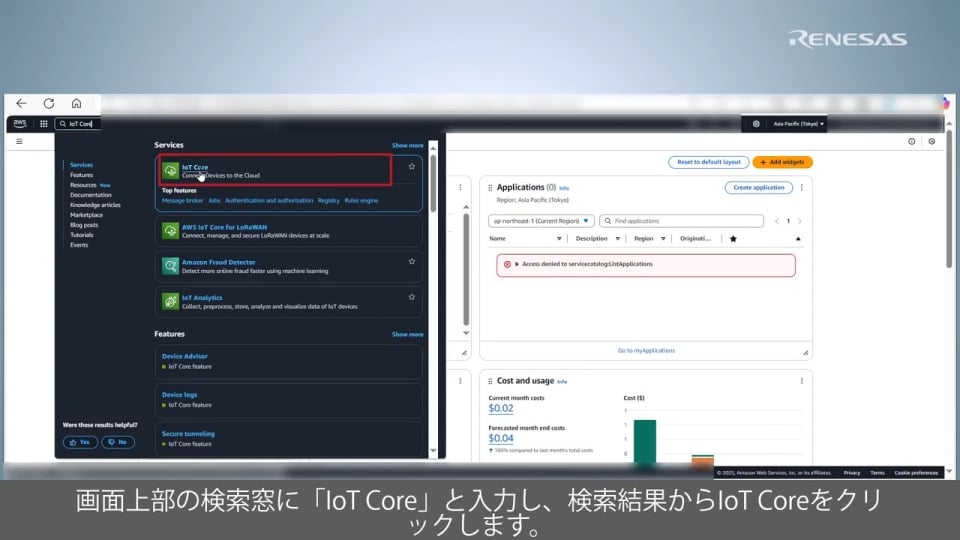Click the AWS logo home icon
The width and height of the screenshot is (960, 540).
click(x=20, y=124)
